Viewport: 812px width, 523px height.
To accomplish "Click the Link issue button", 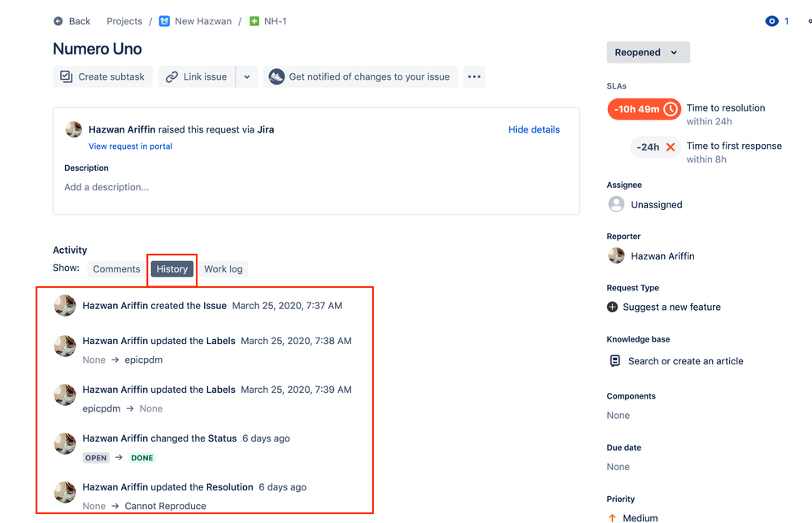I will pos(196,76).
